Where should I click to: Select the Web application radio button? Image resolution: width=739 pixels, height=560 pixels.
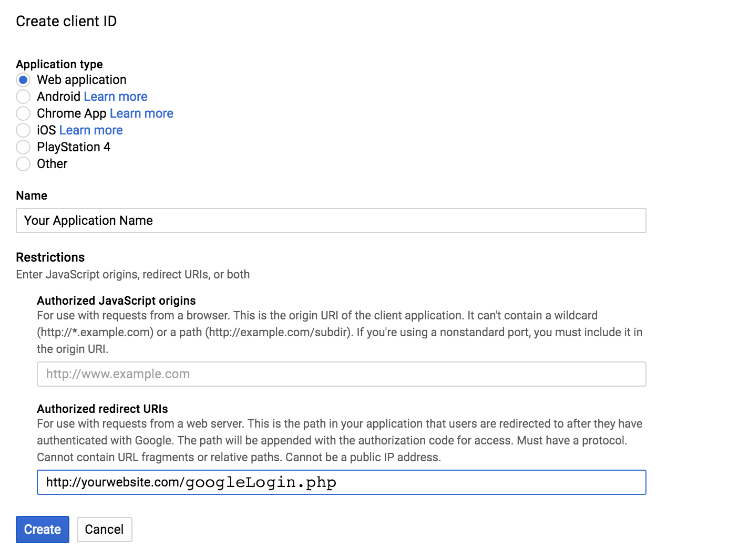pyautogui.click(x=23, y=80)
